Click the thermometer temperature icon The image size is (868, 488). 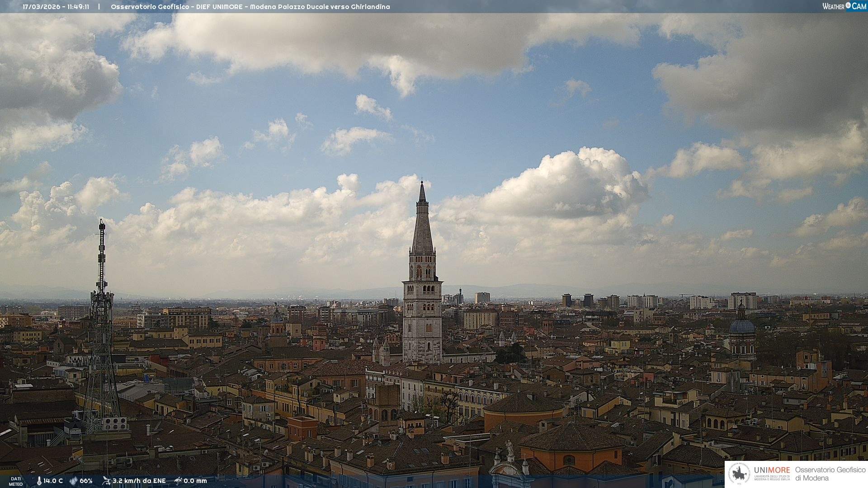tap(39, 481)
